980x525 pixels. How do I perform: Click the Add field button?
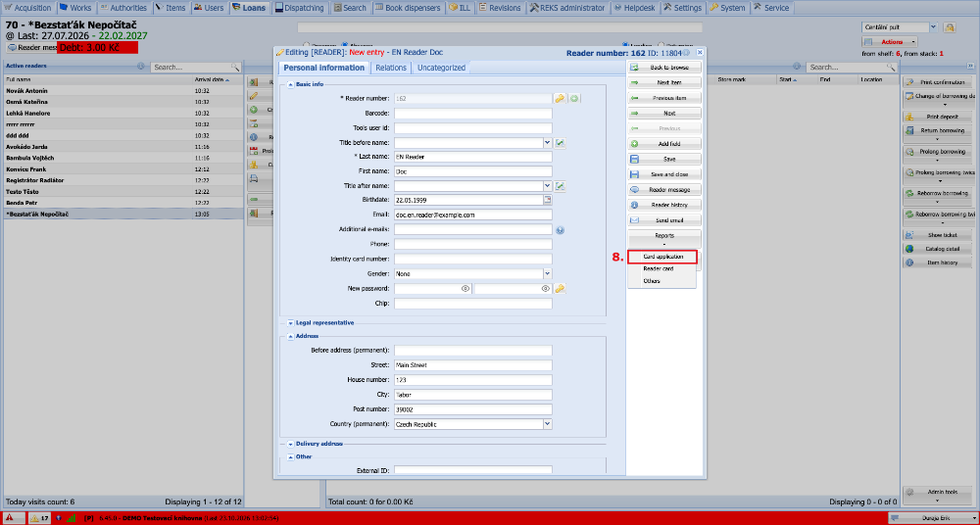(x=664, y=144)
